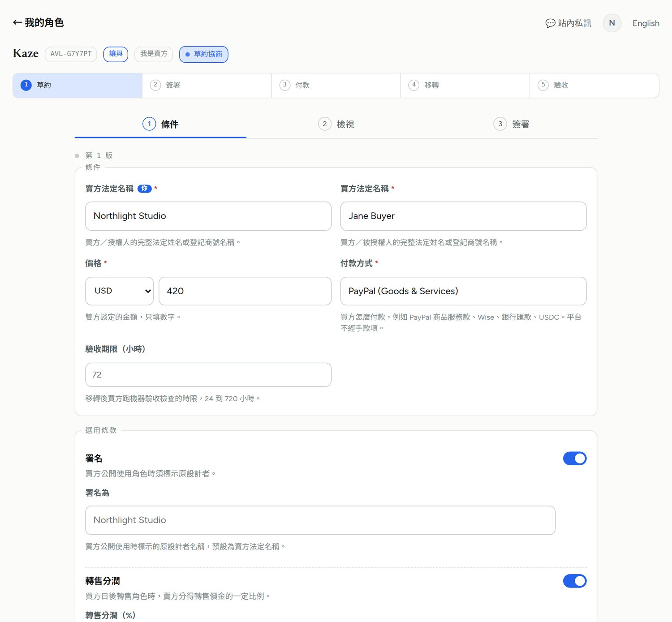Edit the 驗收期限 hours field
672x622 pixels.
(x=208, y=375)
